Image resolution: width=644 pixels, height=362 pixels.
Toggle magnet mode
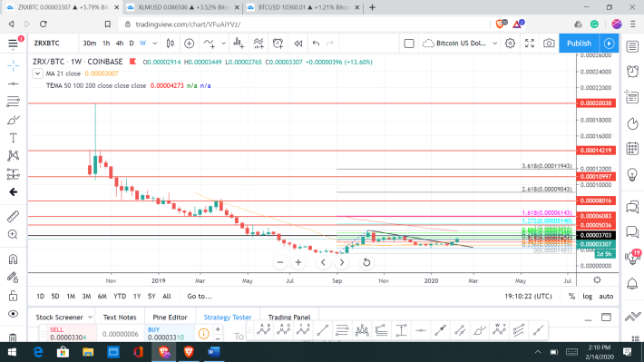(13, 259)
